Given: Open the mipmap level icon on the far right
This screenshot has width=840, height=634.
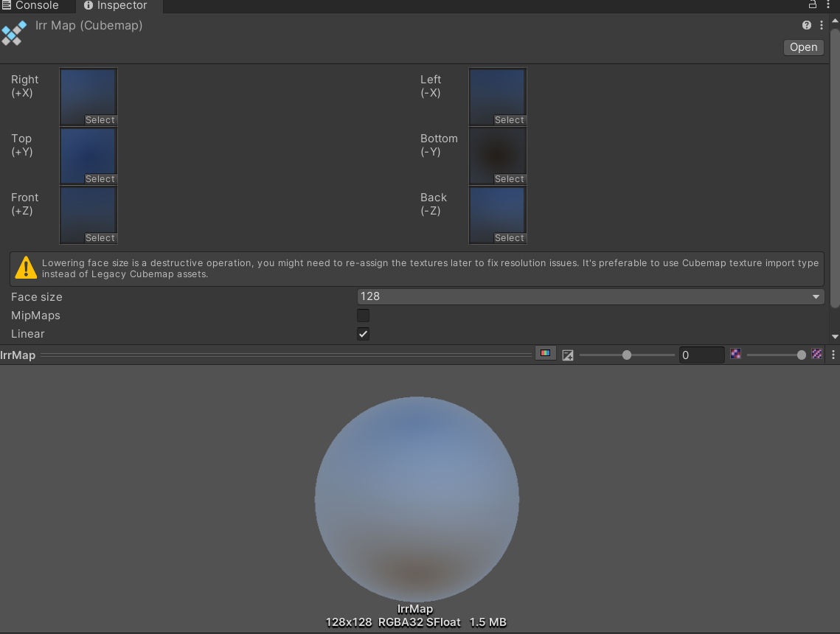Looking at the screenshot, I should [816, 354].
